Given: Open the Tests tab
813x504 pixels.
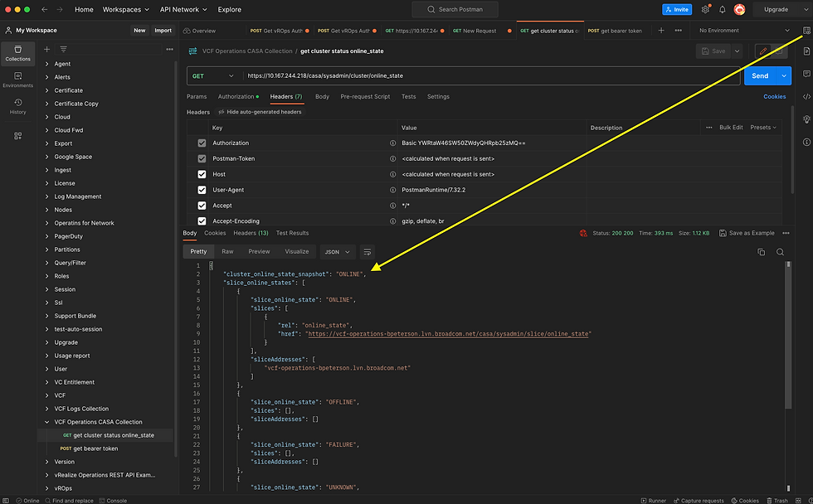Looking at the screenshot, I should tap(408, 96).
